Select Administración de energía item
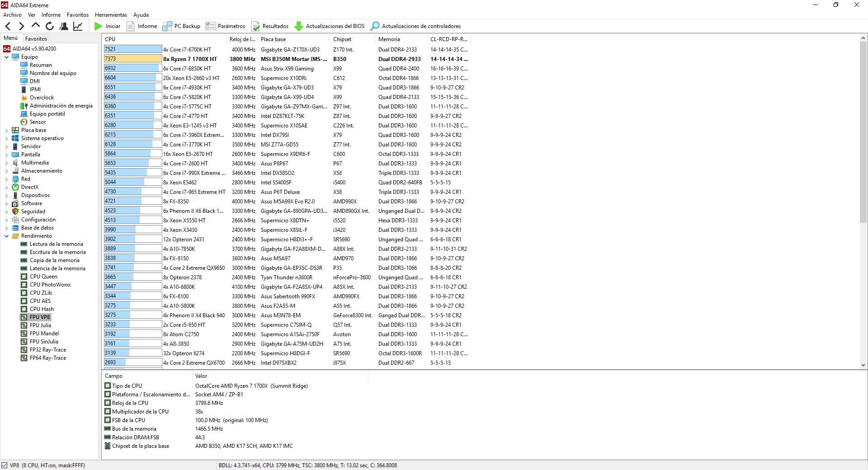Screen dimensions: 868x470 tap(57, 106)
